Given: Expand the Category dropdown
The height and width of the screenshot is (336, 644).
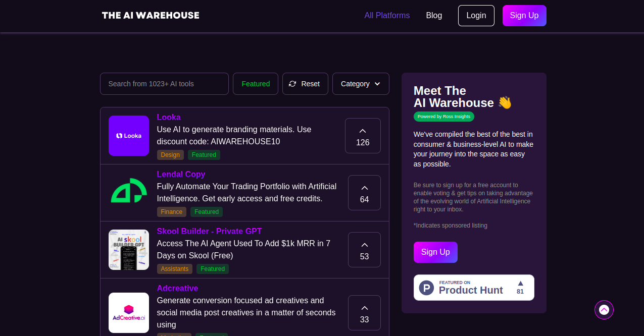Looking at the screenshot, I should click(x=361, y=84).
